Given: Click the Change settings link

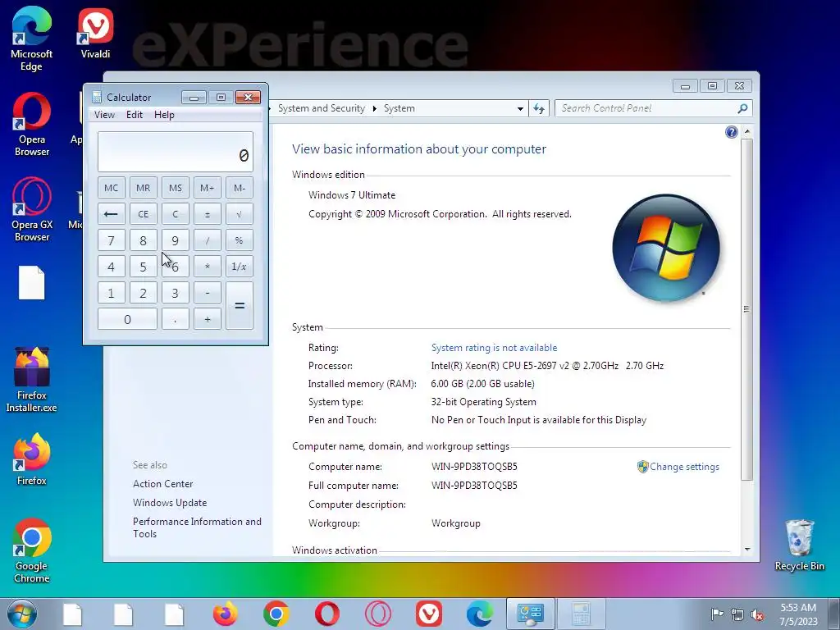Looking at the screenshot, I should [x=684, y=467].
